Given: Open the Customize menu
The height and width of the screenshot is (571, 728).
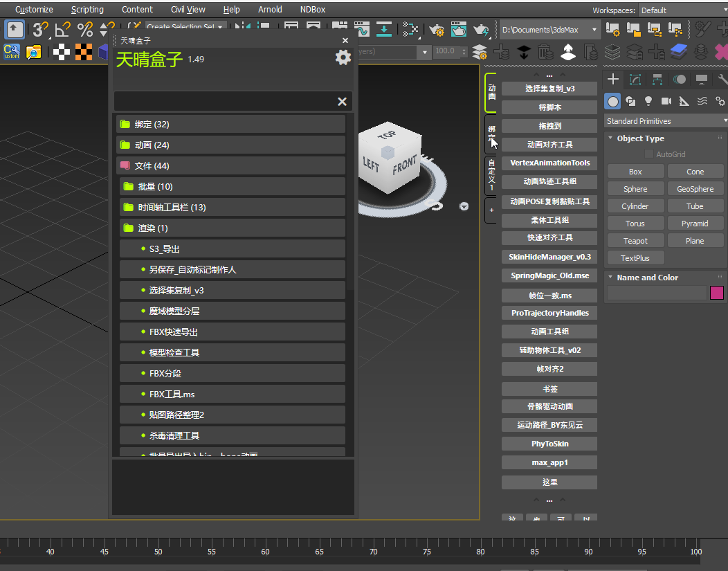Looking at the screenshot, I should coord(34,9).
